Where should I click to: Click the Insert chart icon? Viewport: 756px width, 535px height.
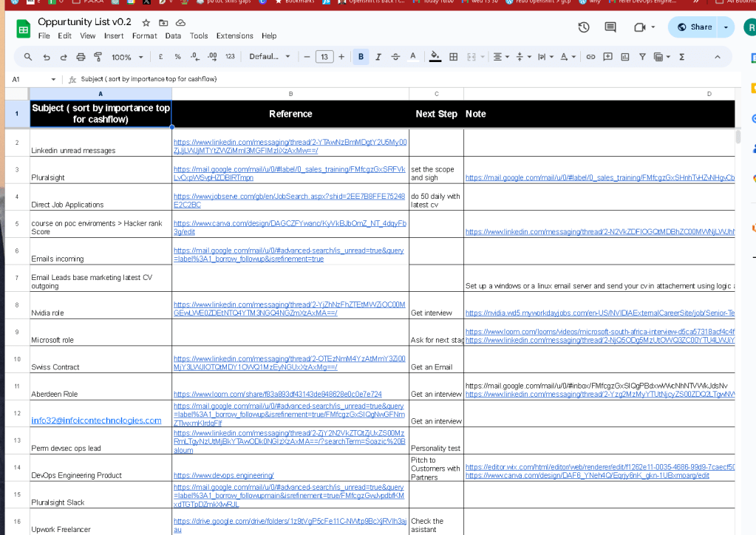[625, 57]
